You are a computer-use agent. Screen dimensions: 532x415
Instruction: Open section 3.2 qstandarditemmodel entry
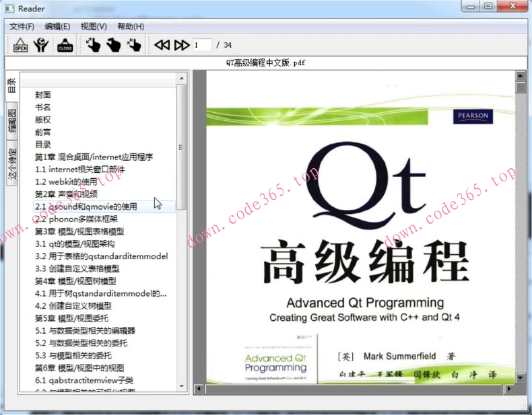tap(102, 256)
